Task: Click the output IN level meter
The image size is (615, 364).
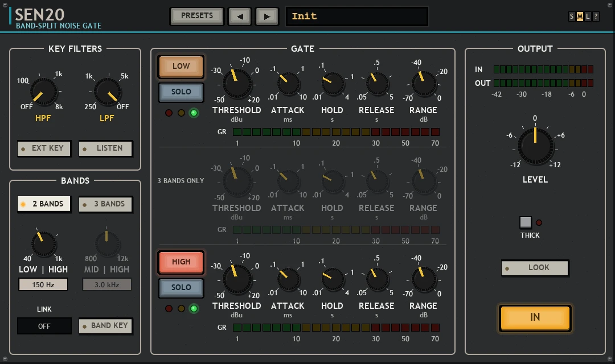Action: (x=543, y=69)
